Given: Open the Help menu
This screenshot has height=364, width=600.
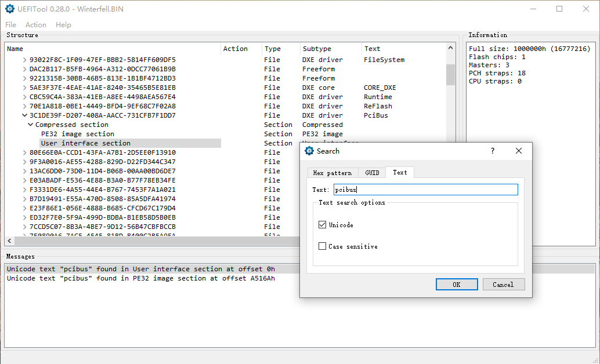Looking at the screenshot, I should (63, 25).
